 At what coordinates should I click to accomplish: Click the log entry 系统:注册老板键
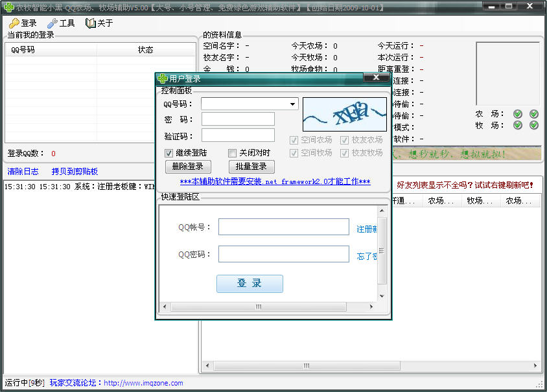tap(80, 187)
